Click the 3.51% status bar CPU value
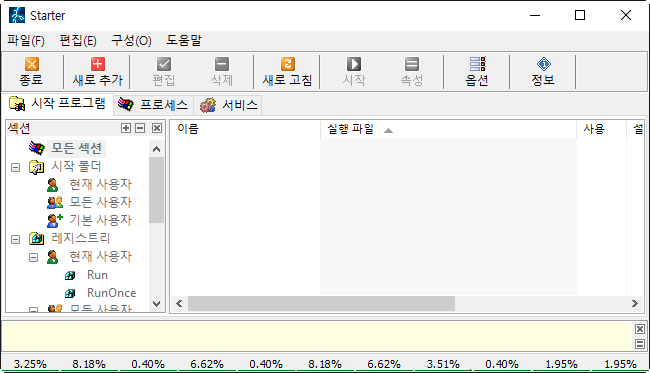This screenshot has height=373, width=650. click(443, 364)
